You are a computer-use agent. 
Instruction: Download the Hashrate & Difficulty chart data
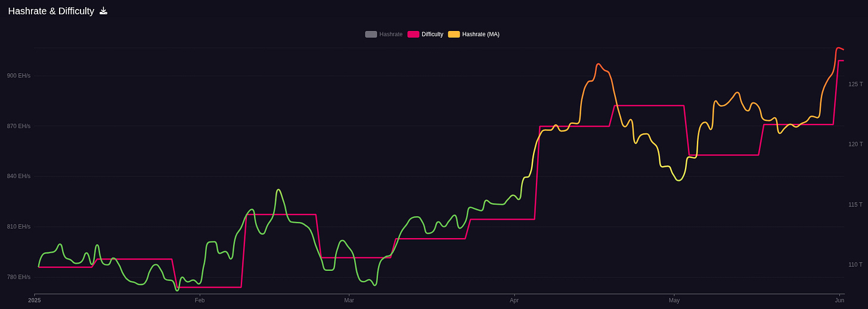click(103, 11)
